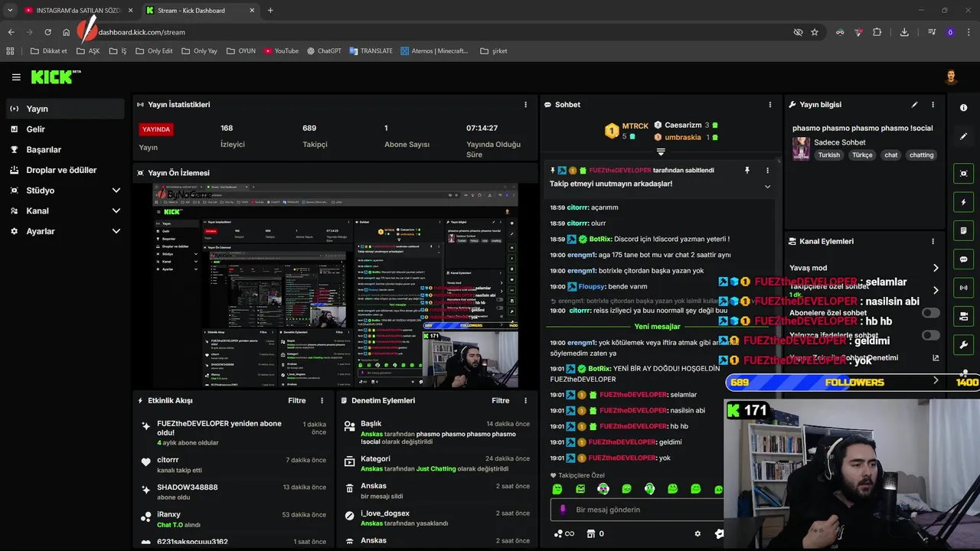Click the Kick logo
This screenshot has width=980, height=551.
click(55, 77)
